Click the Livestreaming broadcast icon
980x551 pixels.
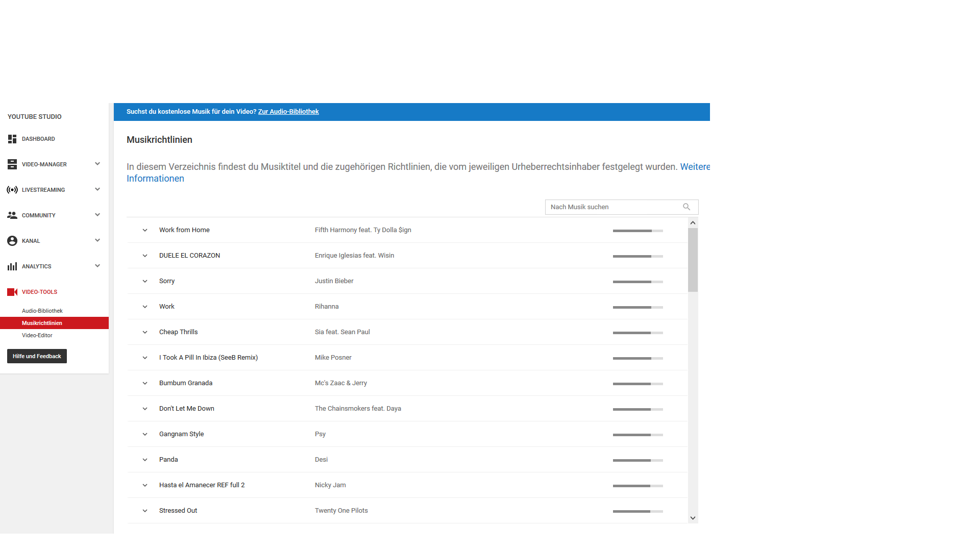[12, 190]
